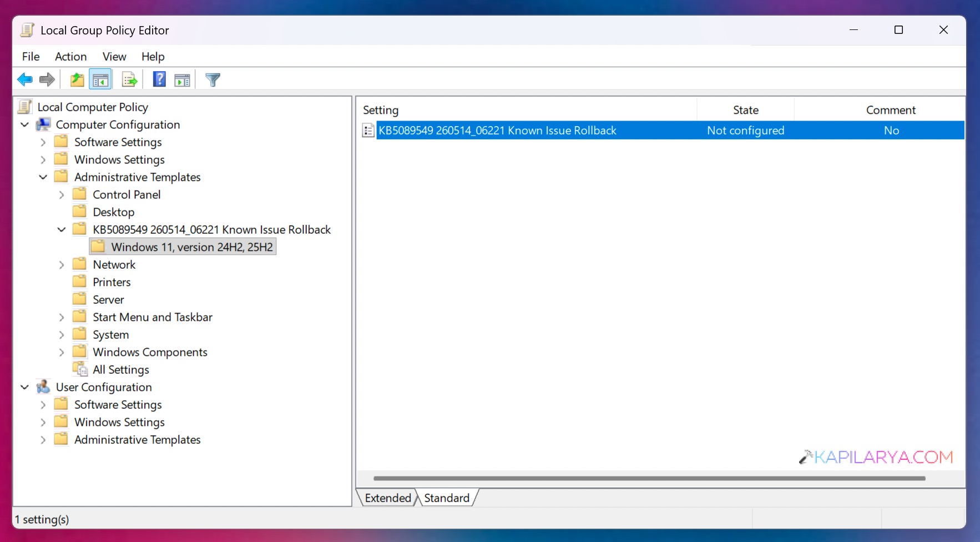980x542 pixels.
Task: Select Windows Settings under User Configuration
Action: (x=119, y=422)
